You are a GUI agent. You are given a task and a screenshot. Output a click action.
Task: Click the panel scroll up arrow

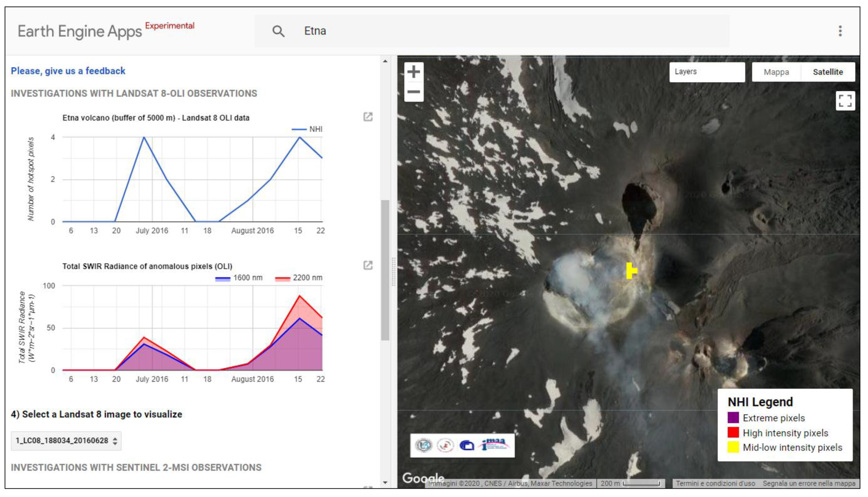(x=385, y=62)
